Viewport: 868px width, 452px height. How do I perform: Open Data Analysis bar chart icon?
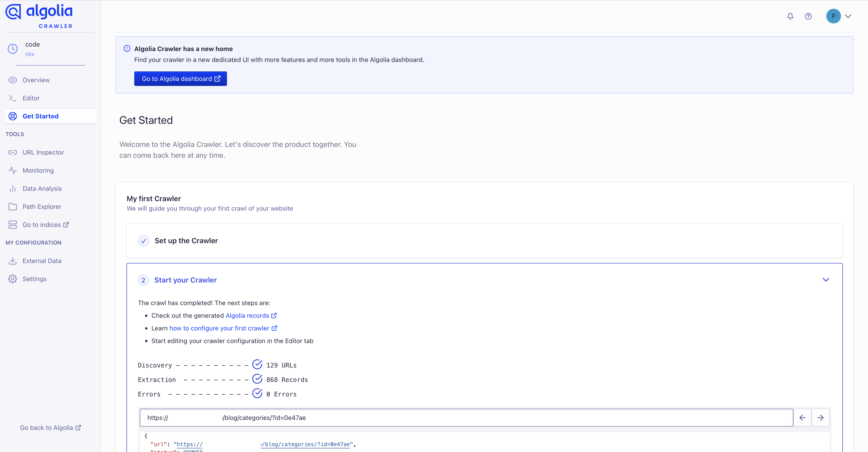tap(12, 189)
